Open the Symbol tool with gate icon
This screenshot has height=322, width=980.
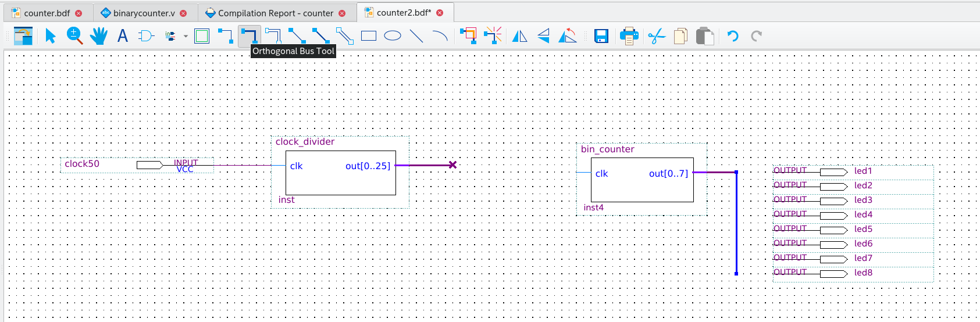click(146, 36)
